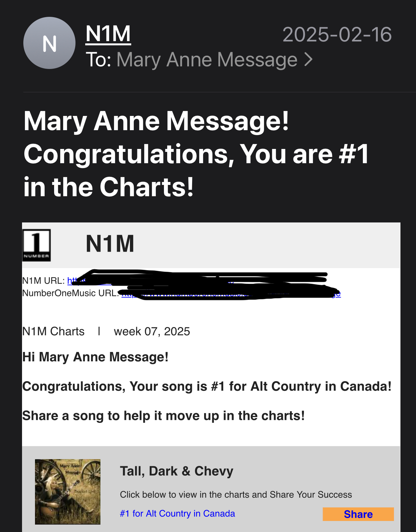Tap 'week 07, 2025' text
Image resolution: width=416 pixels, height=532 pixels.
(152, 331)
